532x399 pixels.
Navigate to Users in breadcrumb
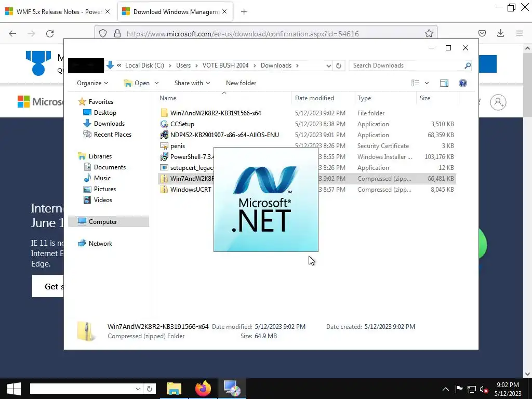pyautogui.click(x=183, y=65)
